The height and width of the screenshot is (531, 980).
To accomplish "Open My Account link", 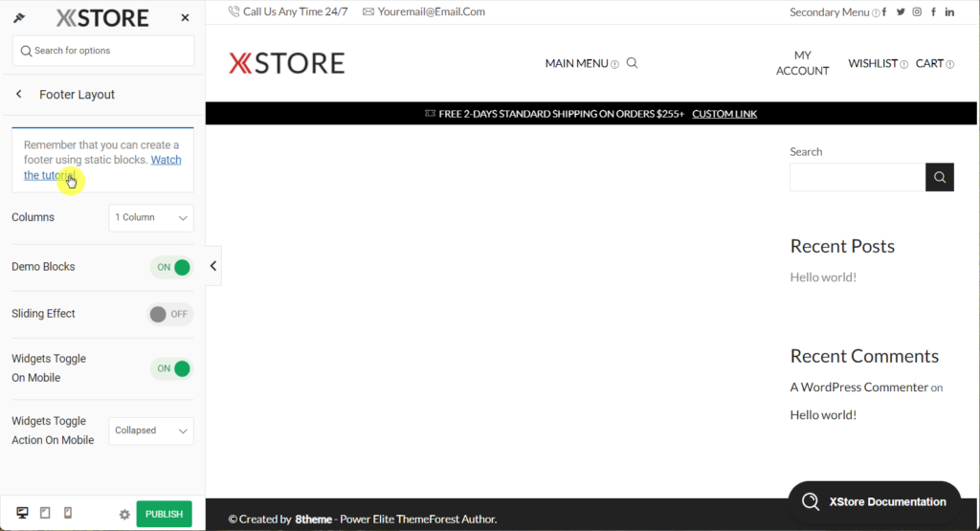I will (x=803, y=63).
